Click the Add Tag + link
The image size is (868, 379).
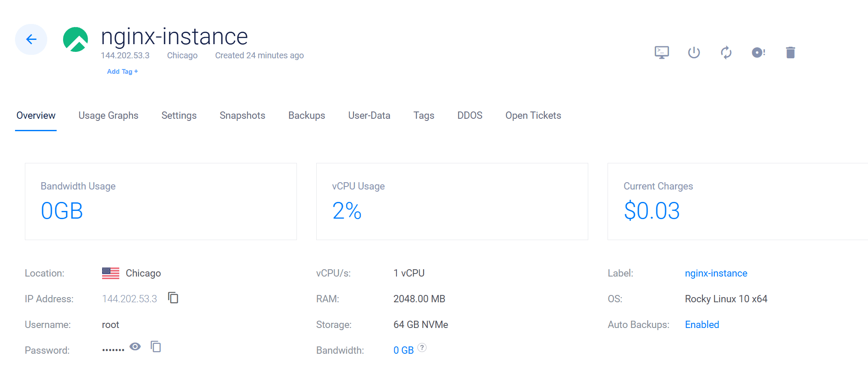pyautogui.click(x=122, y=72)
